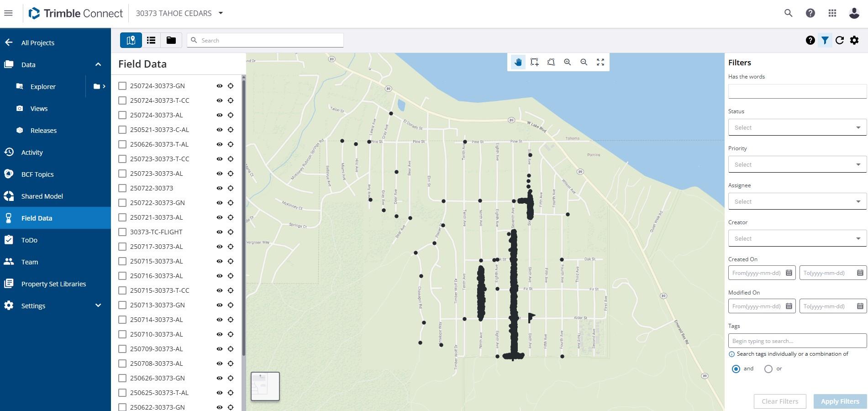This screenshot has height=411, width=868.
Task: Open the Status filter dropdown
Action: point(797,127)
